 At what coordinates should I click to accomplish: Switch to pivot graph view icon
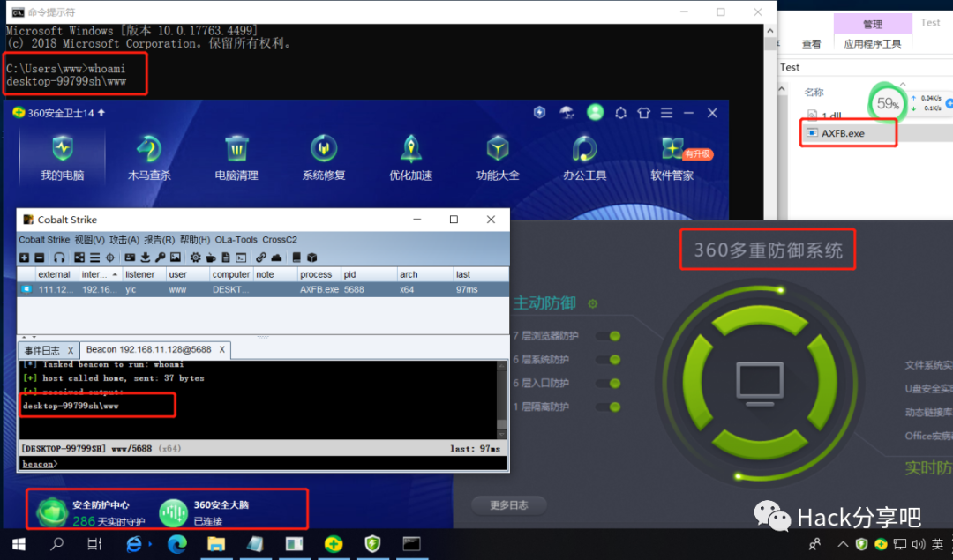point(79,258)
